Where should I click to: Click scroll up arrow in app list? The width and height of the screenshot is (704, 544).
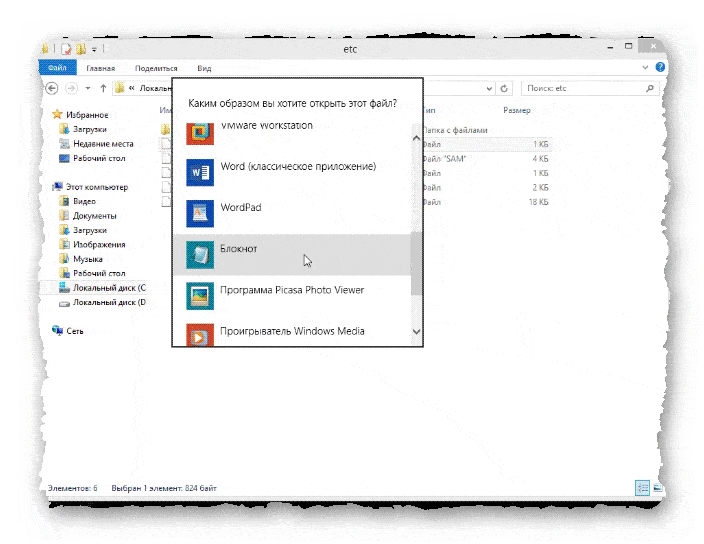[x=416, y=138]
